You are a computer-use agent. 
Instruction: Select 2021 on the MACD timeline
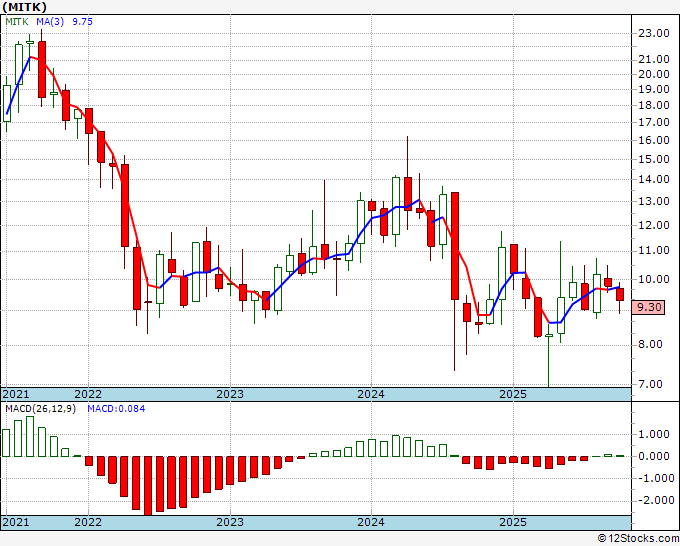point(16,522)
